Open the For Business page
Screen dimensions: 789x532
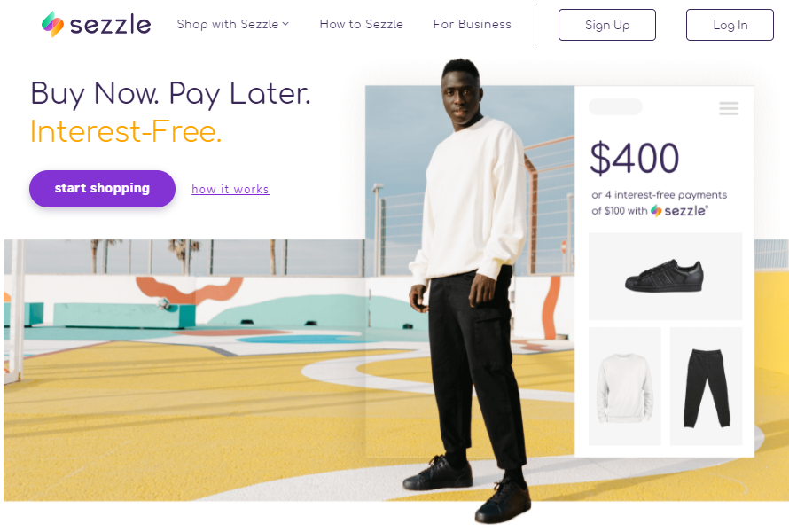point(472,24)
